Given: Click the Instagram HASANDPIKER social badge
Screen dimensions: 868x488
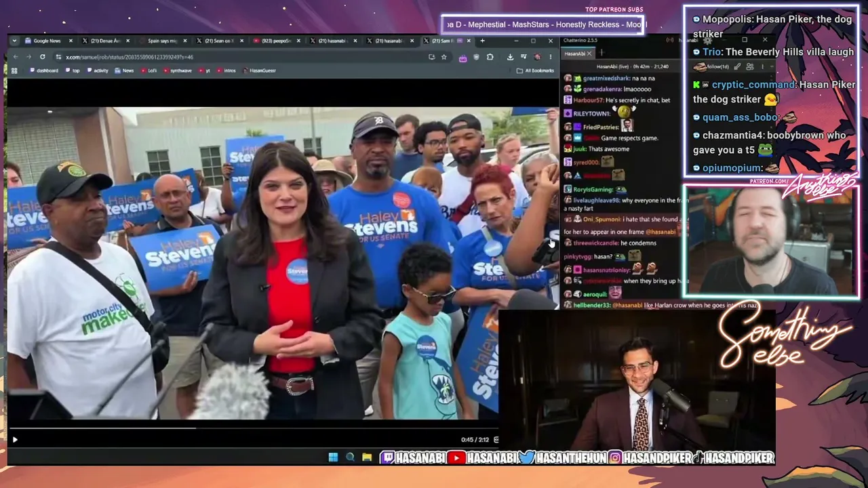Looking at the screenshot, I should (x=650, y=458).
